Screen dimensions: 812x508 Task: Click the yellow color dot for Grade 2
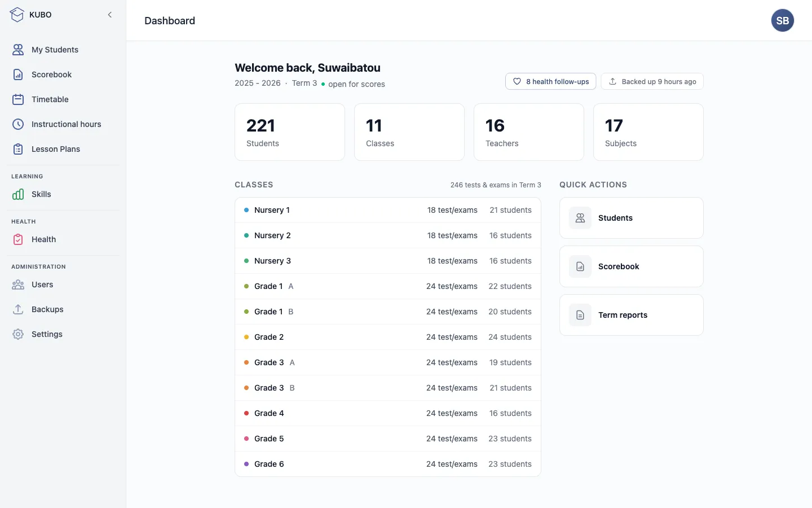coord(246,337)
